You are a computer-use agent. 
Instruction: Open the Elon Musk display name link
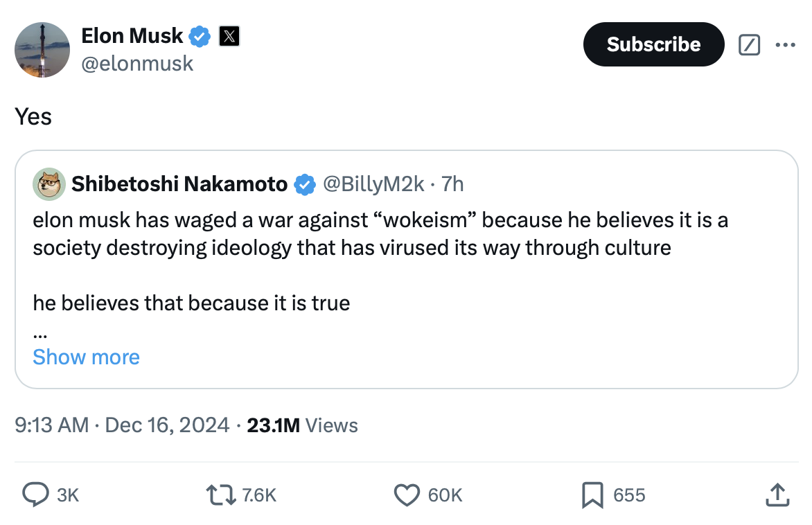click(132, 36)
